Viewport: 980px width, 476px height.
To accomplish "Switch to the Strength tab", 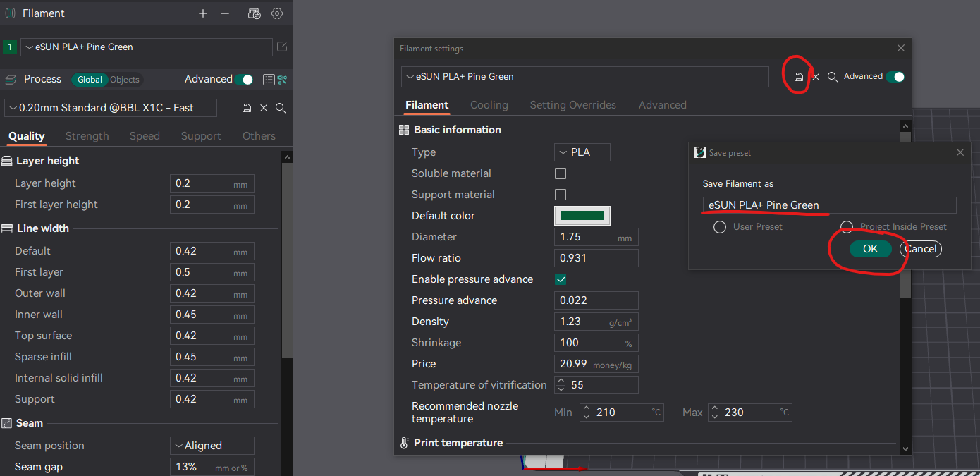I will coord(87,136).
